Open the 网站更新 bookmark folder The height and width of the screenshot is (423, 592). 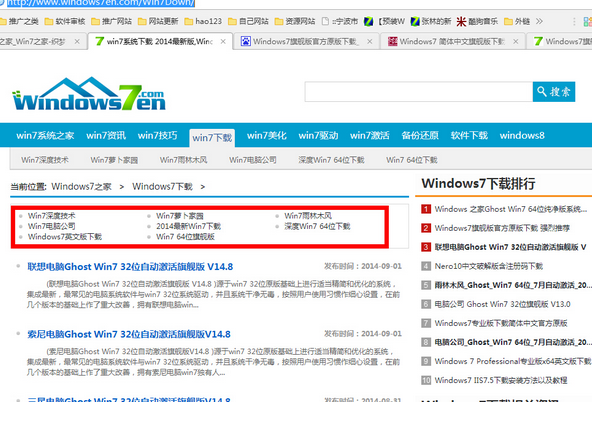point(158,21)
